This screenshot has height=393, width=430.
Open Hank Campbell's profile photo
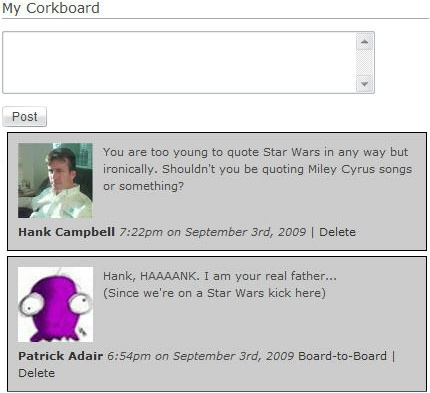[55, 180]
